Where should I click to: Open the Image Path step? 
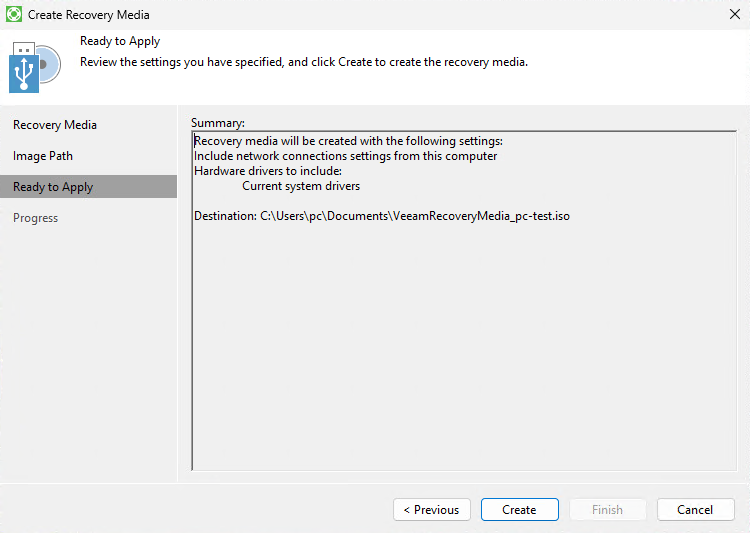point(43,156)
